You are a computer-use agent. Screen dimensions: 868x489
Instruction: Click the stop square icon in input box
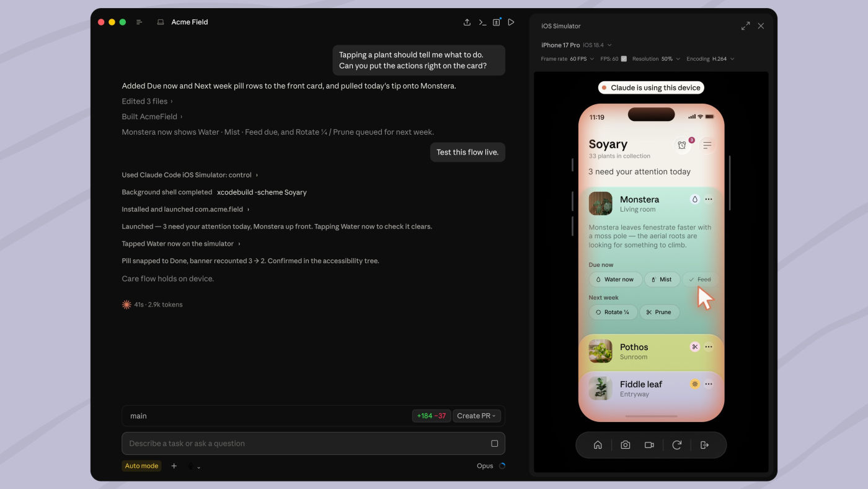494,444
